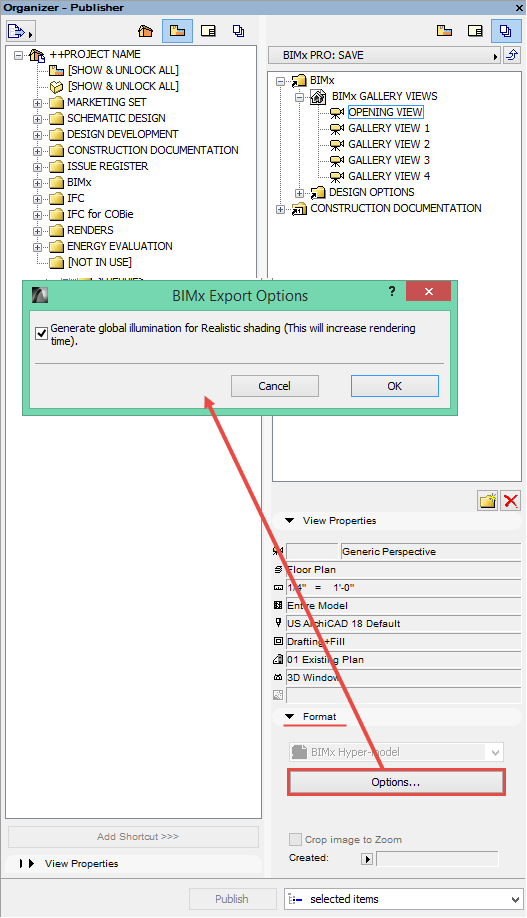Expand the ENERGY EVALUATION folder
The image size is (527, 918).
pos(37,247)
